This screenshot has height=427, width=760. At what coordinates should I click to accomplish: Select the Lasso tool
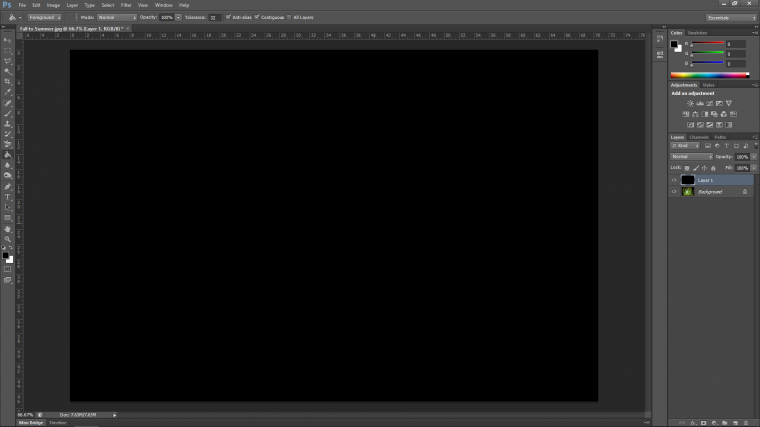[7, 61]
